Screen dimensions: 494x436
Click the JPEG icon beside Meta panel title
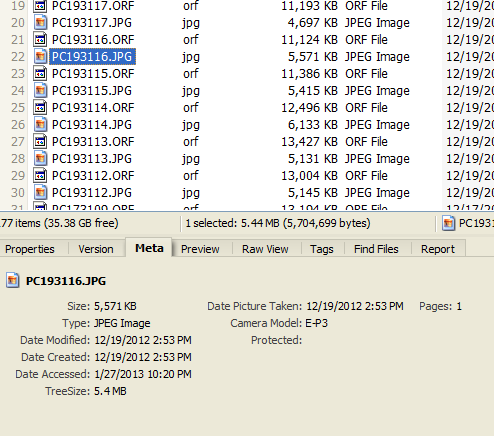coord(12,281)
